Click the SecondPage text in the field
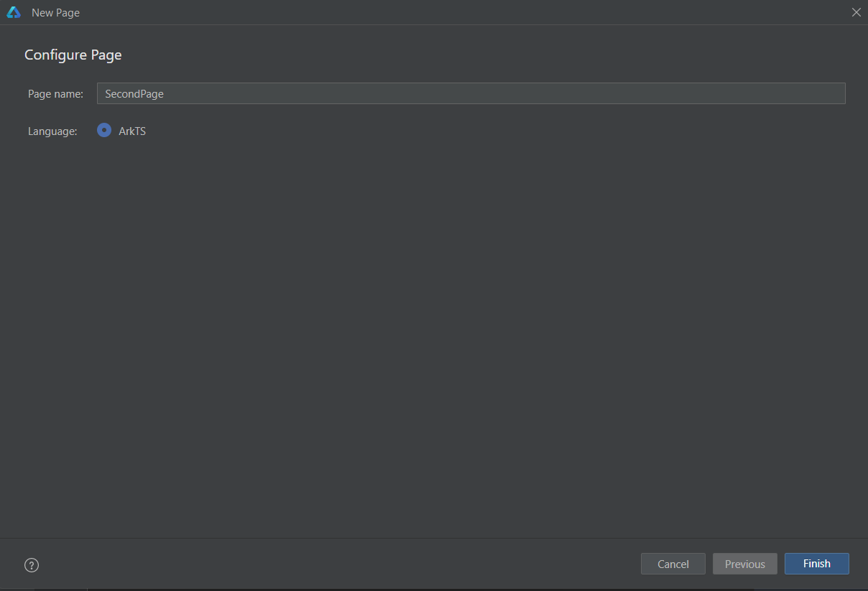This screenshot has height=591, width=868. [134, 94]
